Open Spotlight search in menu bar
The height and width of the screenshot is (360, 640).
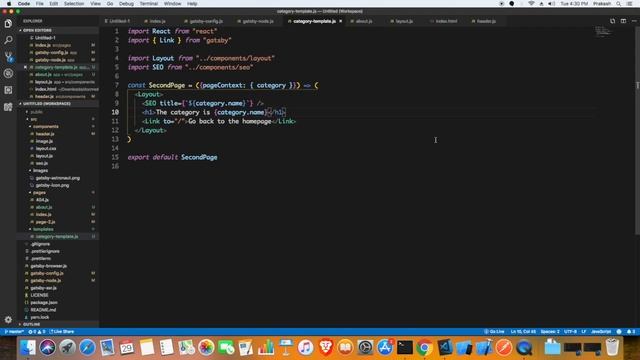coord(619,4)
